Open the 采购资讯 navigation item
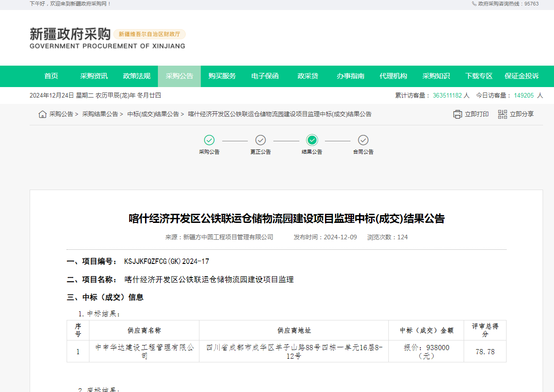 pyautogui.click(x=94, y=76)
